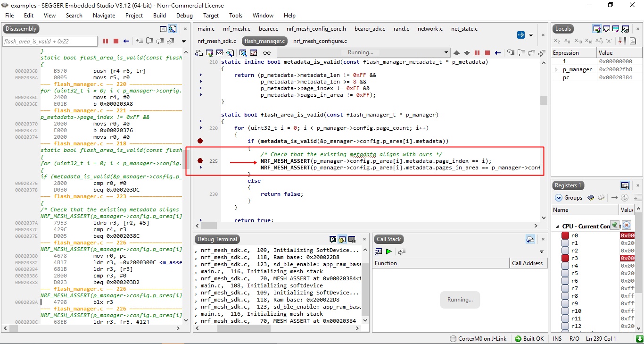Open the Target menu
This screenshot has width=644, height=344.
point(211,16)
